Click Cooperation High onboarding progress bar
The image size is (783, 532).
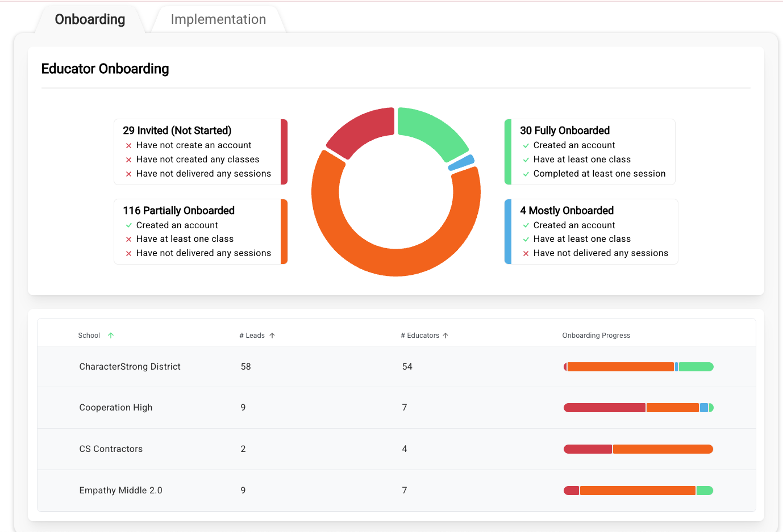coord(639,408)
